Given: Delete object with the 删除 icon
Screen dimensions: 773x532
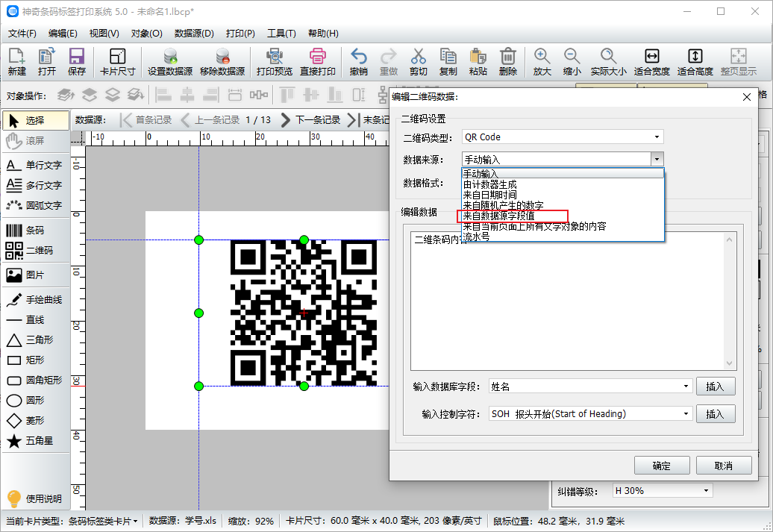Looking at the screenshot, I should coord(508,62).
